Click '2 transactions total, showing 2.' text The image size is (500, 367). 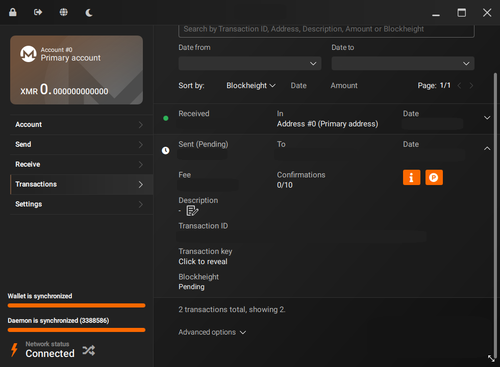pos(232,310)
